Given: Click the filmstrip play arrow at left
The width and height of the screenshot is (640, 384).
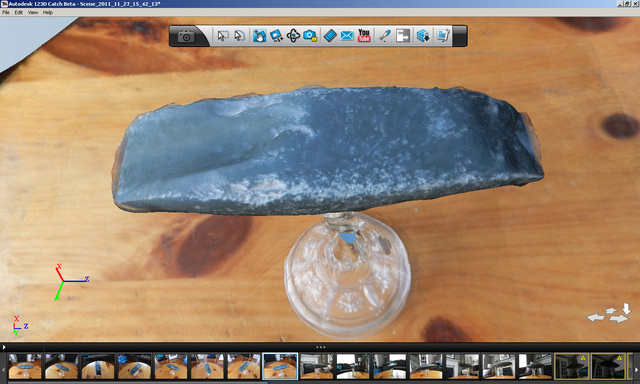Looking at the screenshot, I should point(4,347).
